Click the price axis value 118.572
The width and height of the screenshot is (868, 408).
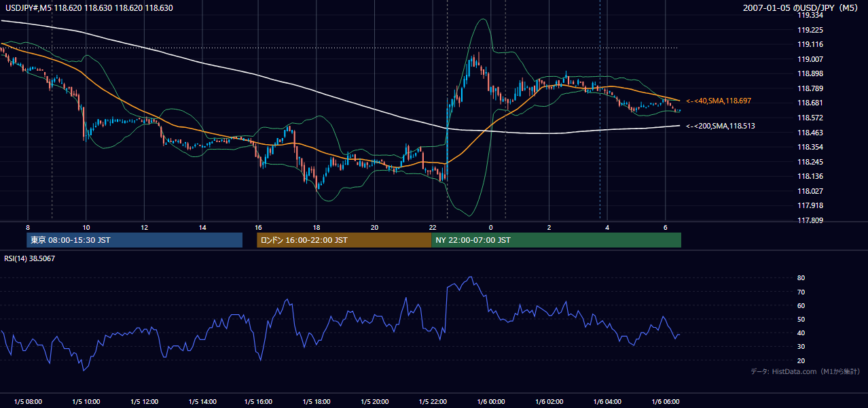[810, 118]
